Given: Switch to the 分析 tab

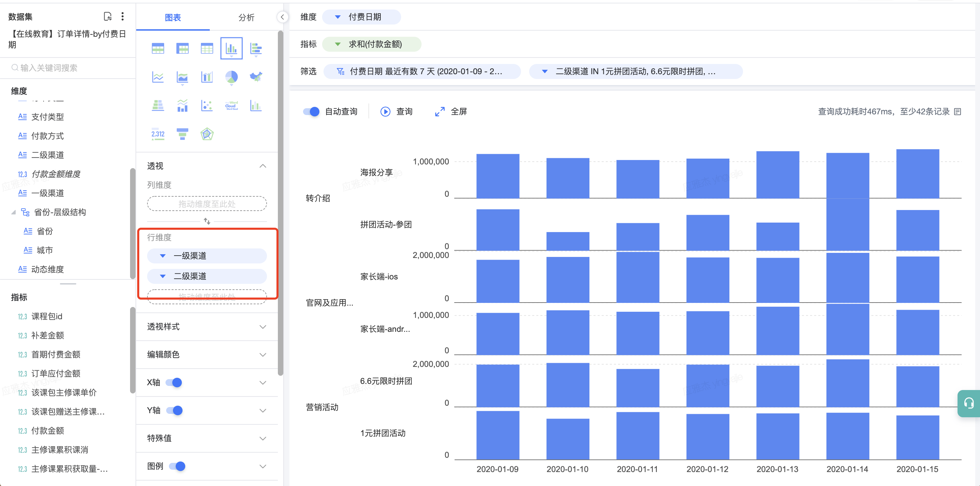Looking at the screenshot, I should (246, 17).
